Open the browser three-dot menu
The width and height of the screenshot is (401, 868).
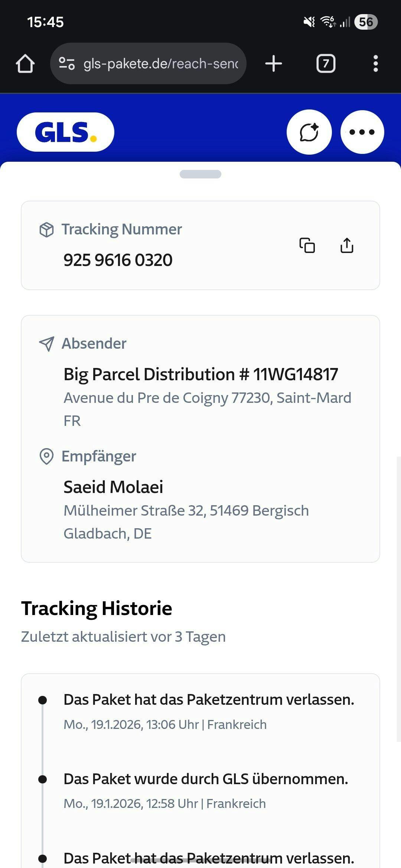[375, 63]
